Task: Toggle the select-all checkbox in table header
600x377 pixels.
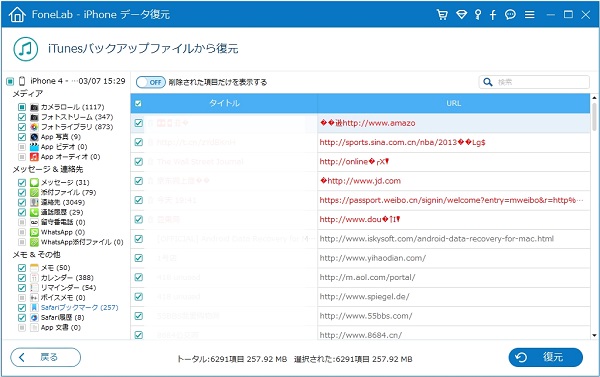Action: coord(138,103)
